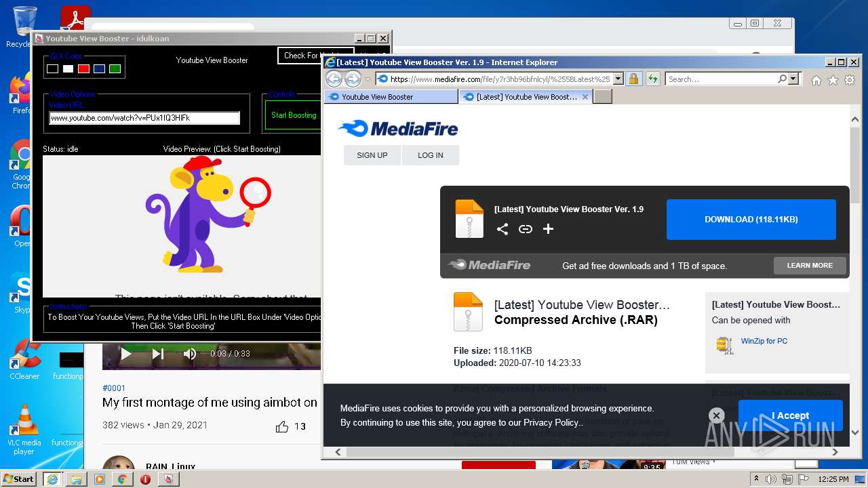Click the share icon under file name
This screenshot has height=488, width=868.
(x=502, y=229)
